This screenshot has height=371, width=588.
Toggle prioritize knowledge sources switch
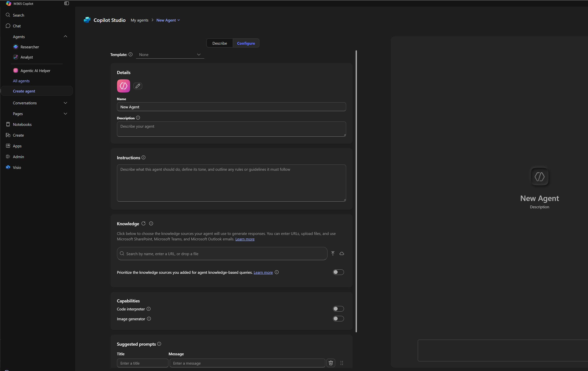(338, 272)
